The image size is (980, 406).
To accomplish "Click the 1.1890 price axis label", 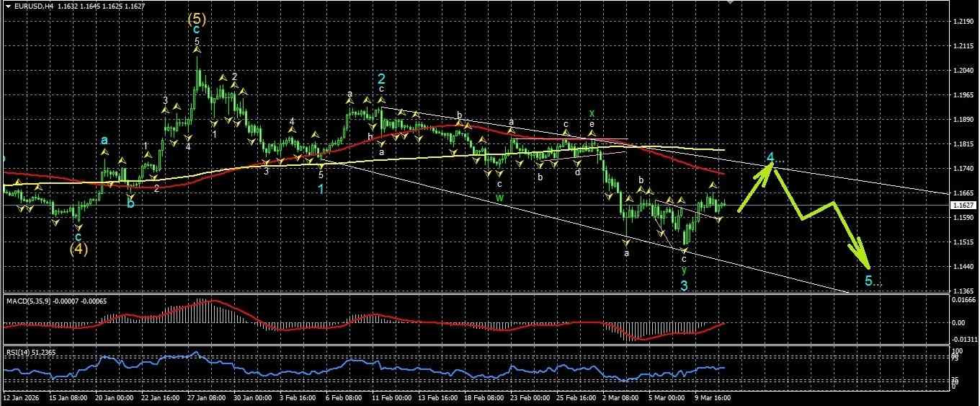I will tap(962, 120).
